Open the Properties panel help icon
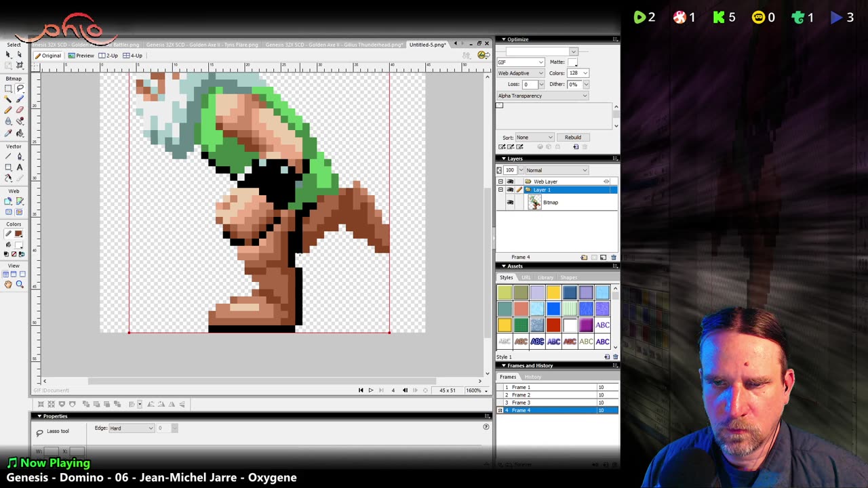This screenshot has height=488, width=868. tap(486, 427)
